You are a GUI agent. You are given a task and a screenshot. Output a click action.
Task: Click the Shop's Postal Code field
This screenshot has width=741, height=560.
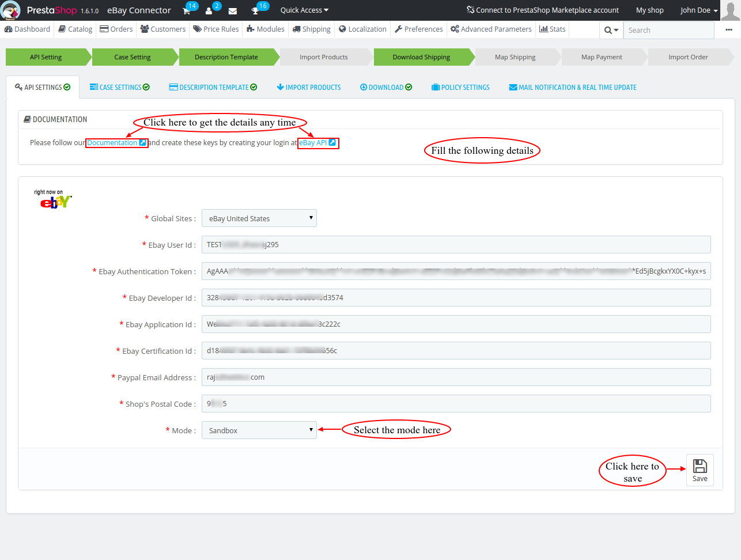tap(456, 404)
